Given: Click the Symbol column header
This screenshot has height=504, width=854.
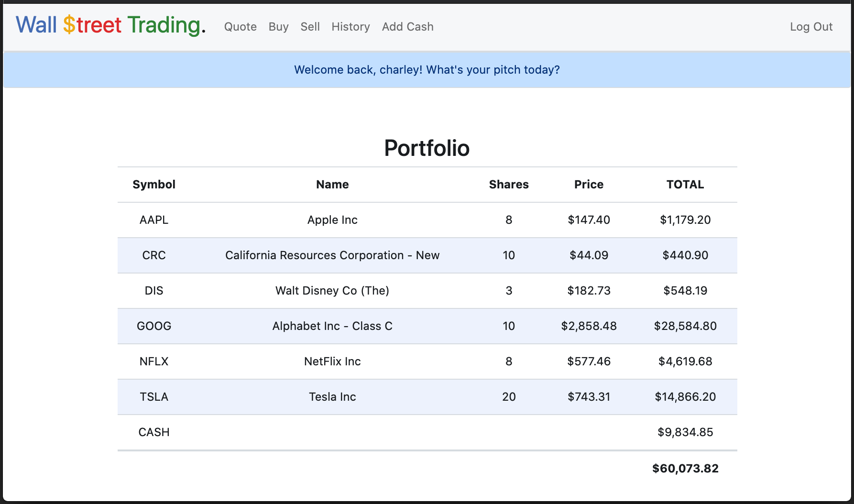Looking at the screenshot, I should pyautogui.click(x=154, y=185).
